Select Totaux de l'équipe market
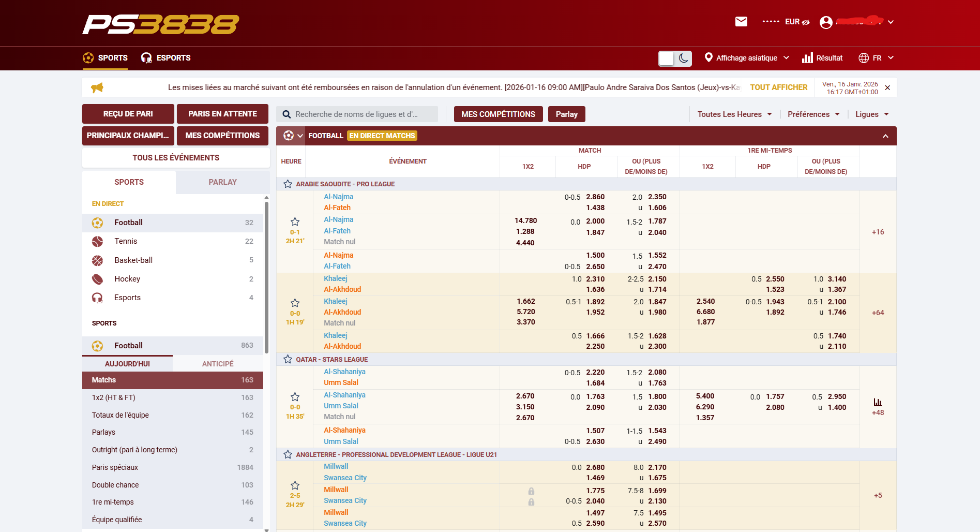Image resolution: width=980 pixels, height=532 pixels. pos(173,415)
